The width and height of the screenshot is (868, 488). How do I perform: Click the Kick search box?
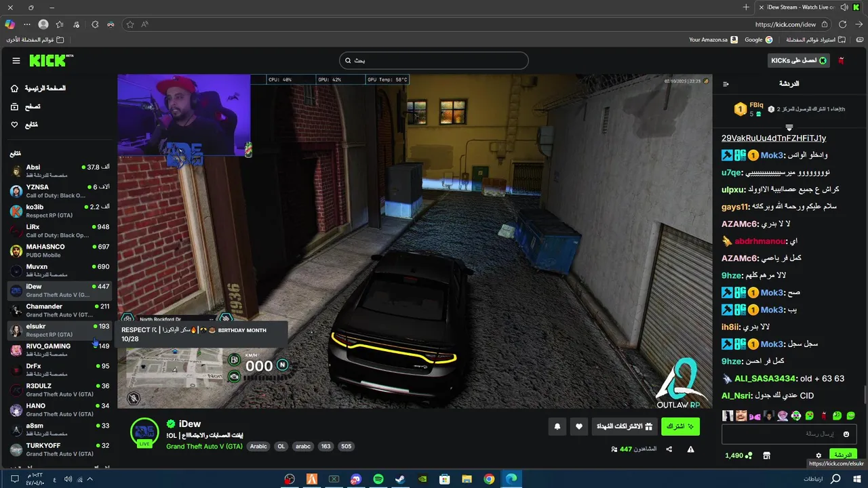[x=434, y=60]
